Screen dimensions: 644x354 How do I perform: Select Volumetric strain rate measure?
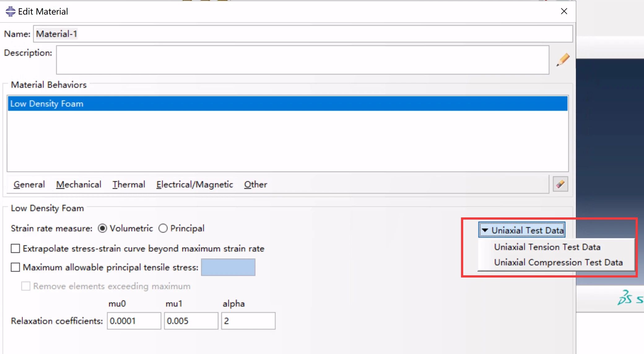click(x=102, y=229)
